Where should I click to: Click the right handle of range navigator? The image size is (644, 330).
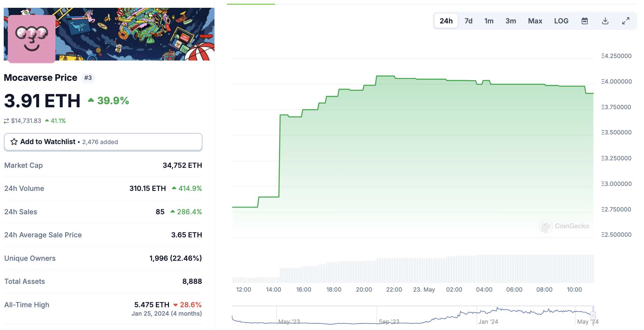[x=593, y=316]
